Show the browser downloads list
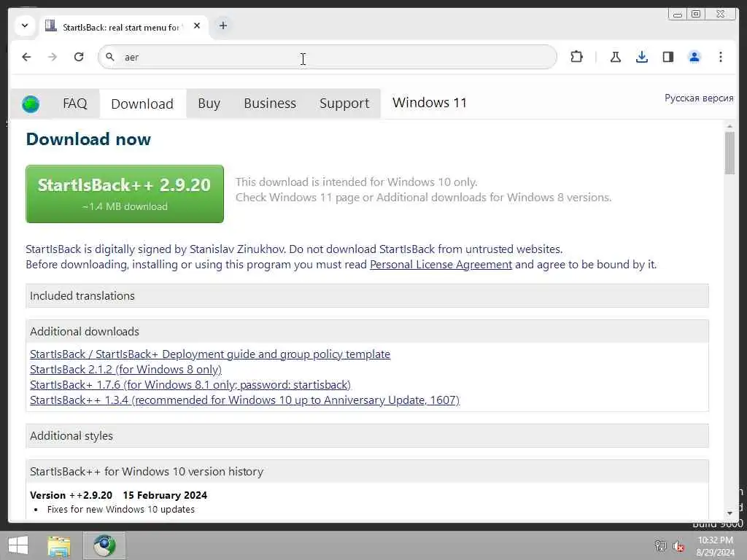This screenshot has width=747, height=560. point(642,57)
